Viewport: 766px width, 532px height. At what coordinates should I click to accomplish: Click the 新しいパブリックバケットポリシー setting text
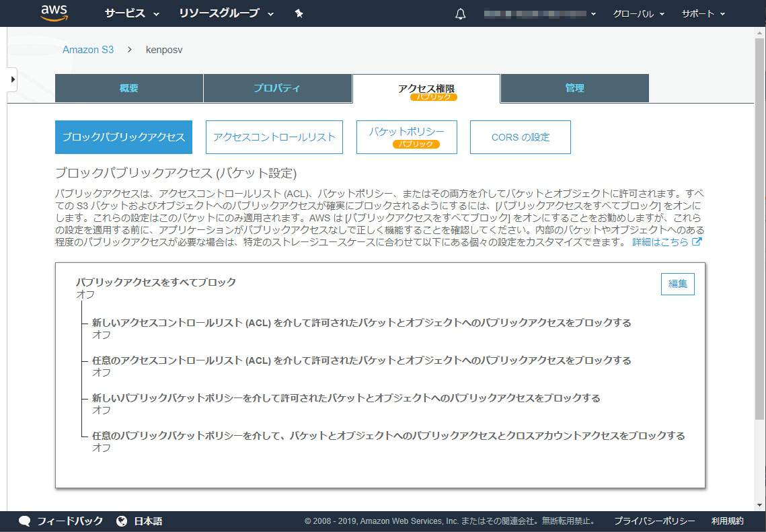(346, 398)
